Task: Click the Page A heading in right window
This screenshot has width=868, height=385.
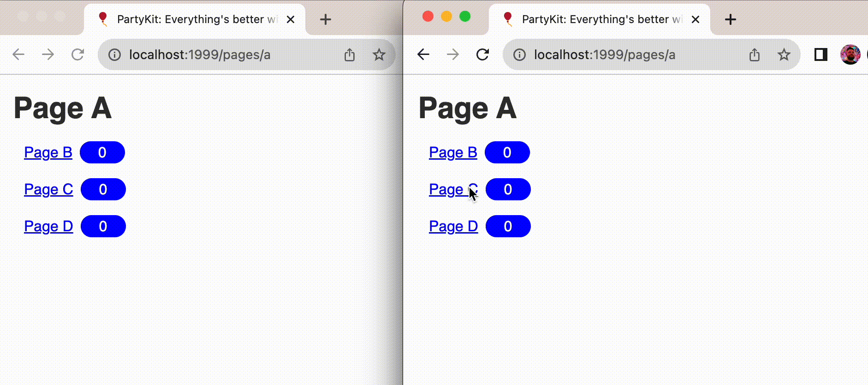Action: tap(468, 108)
